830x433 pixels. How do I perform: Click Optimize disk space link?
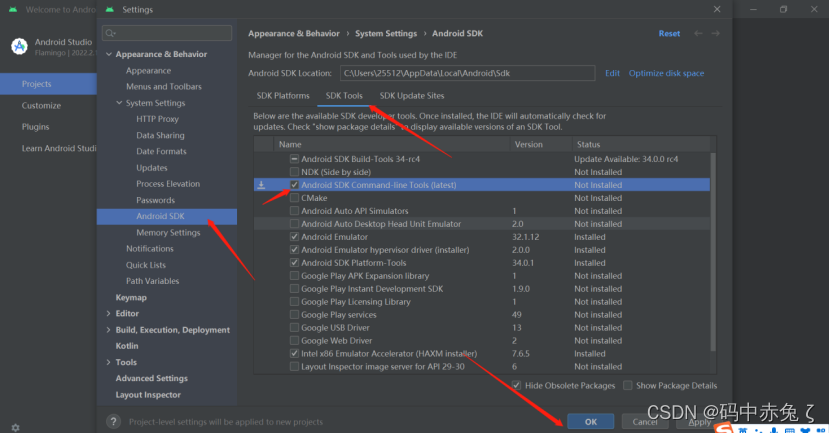click(x=666, y=73)
